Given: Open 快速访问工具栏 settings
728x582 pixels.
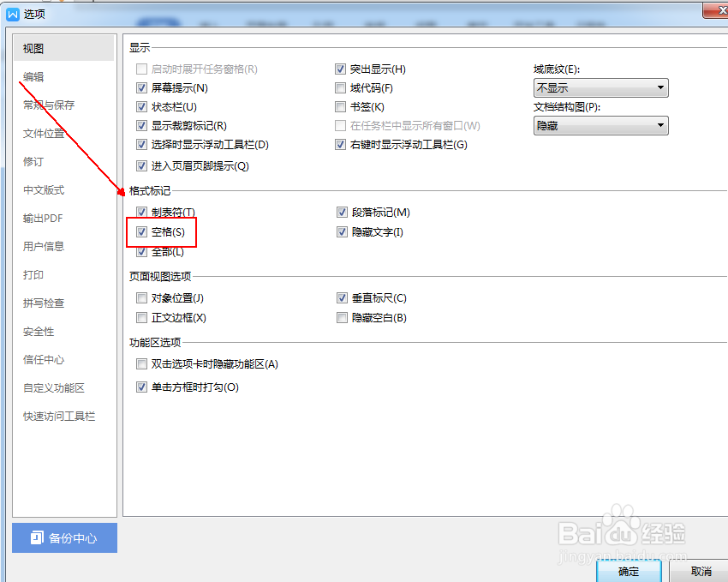Looking at the screenshot, I should pos(59,417).
